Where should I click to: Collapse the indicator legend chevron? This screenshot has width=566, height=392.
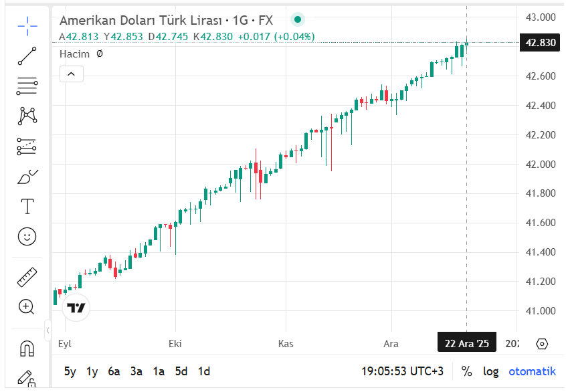tap(72, 74)
